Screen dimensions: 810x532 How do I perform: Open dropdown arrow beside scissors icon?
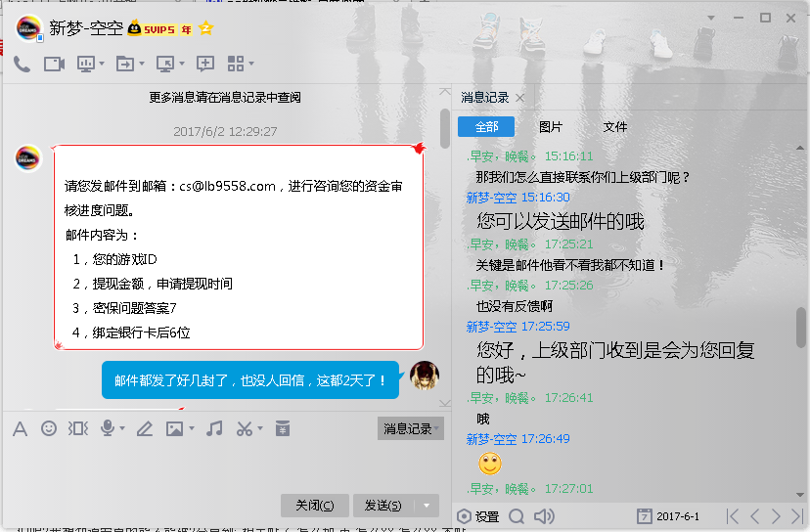click(x=260, y=428)
